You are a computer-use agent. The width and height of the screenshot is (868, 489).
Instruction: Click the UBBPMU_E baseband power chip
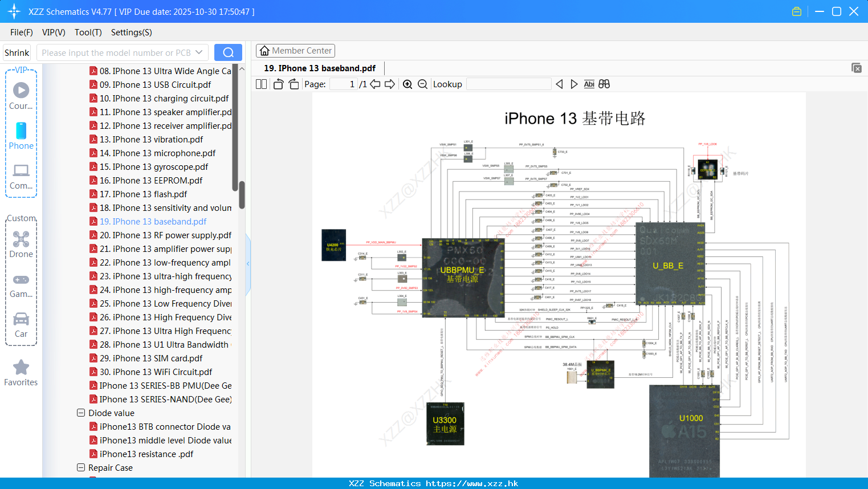pyautogui.click(x=463, y=278)
